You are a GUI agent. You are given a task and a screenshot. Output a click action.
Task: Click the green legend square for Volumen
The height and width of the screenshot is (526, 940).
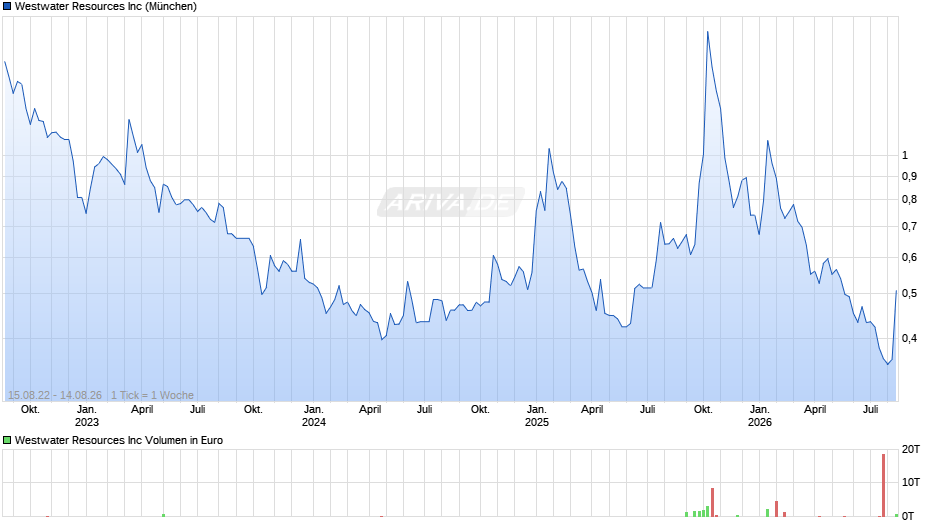[7, 440]
